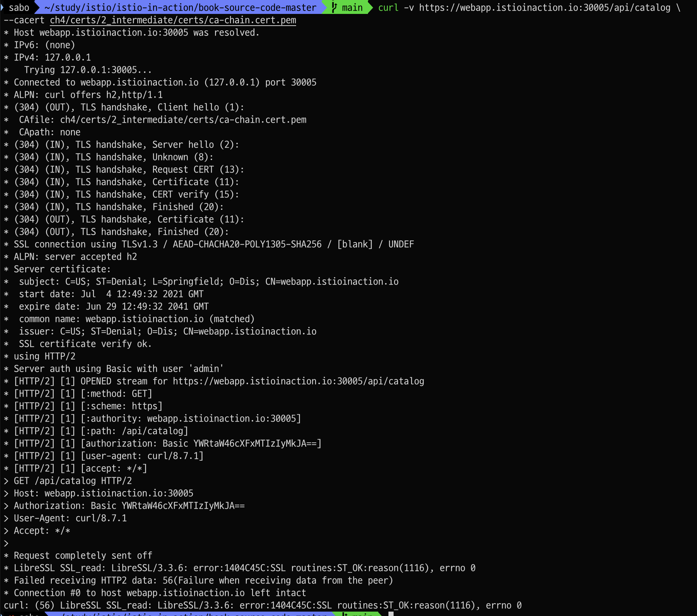This screenshot has height=616, width=697.
Task: Click the 'CERT verify (15)' handshake line
Action: (x=121, y=194)
